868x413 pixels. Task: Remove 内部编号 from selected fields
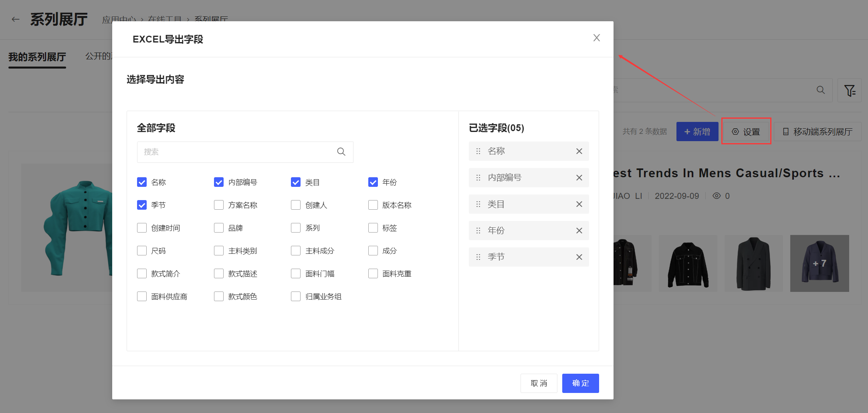point(579,178)
